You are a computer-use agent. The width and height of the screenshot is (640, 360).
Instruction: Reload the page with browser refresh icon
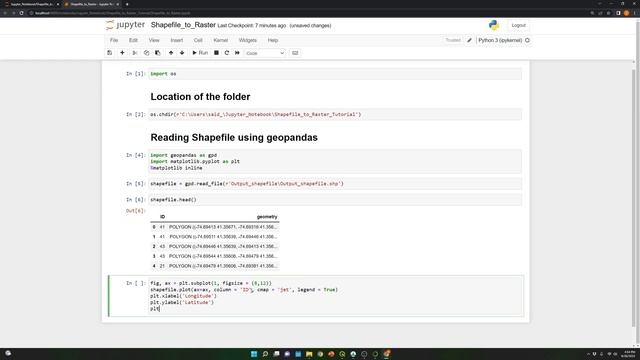coord(22,13)
